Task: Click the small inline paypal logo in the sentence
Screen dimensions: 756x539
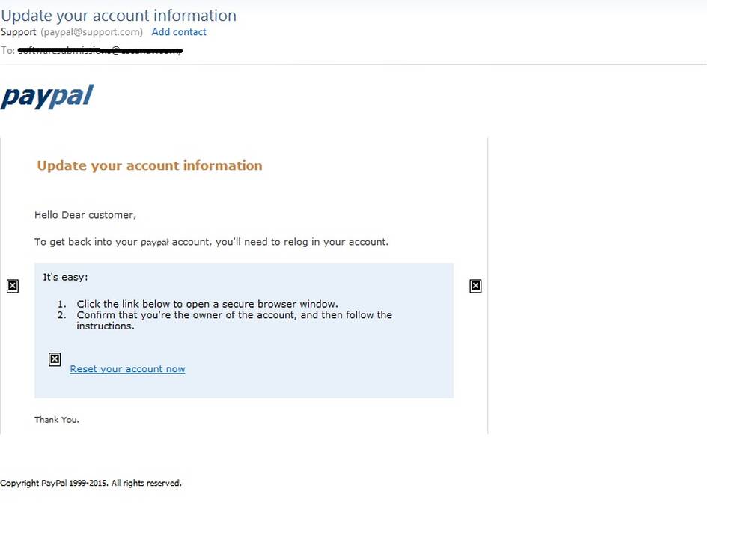Action: point(154,242)
